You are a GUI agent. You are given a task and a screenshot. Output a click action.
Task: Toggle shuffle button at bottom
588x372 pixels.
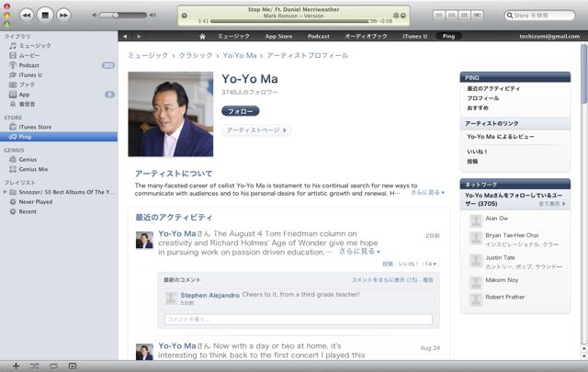[35, 366]
